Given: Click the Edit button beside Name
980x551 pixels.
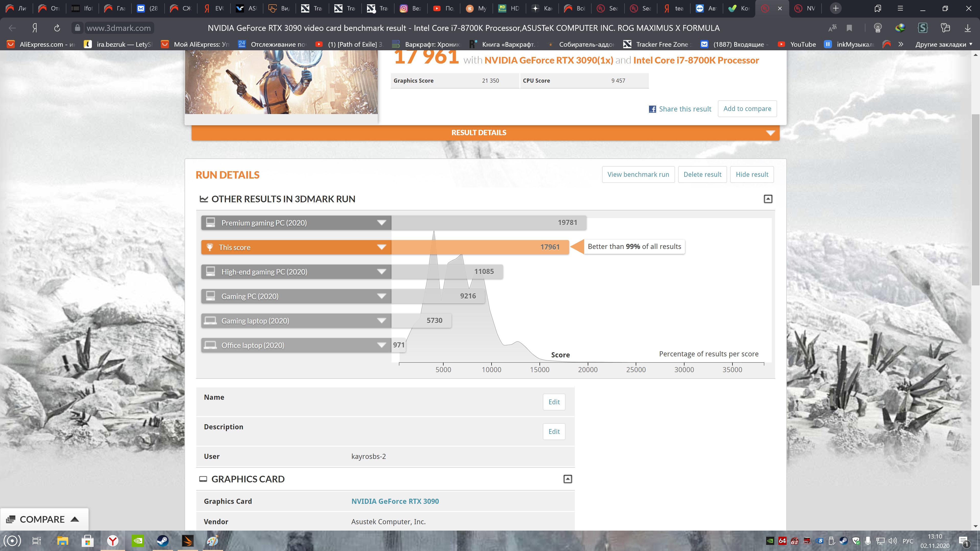Looking at the screenshot, I should 554,402.
